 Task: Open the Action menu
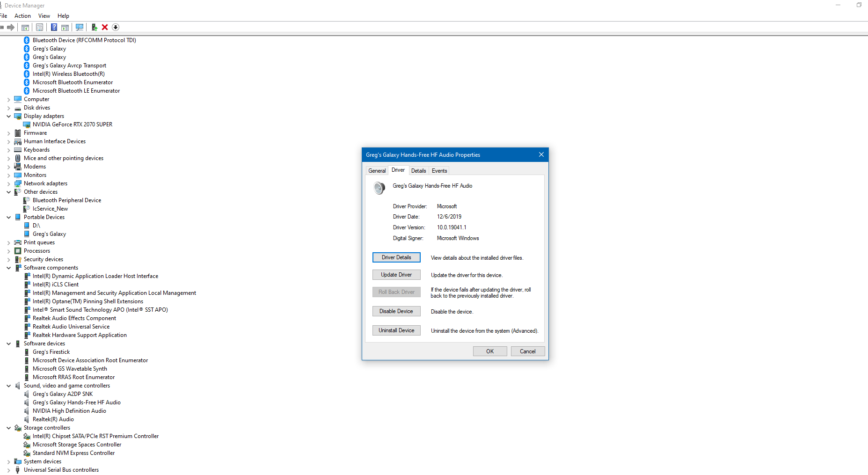[x=22, y=16]
